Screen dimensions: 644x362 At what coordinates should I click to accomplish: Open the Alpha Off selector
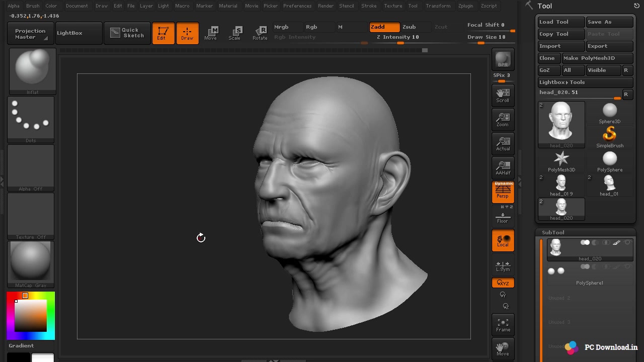pos(31,168)
